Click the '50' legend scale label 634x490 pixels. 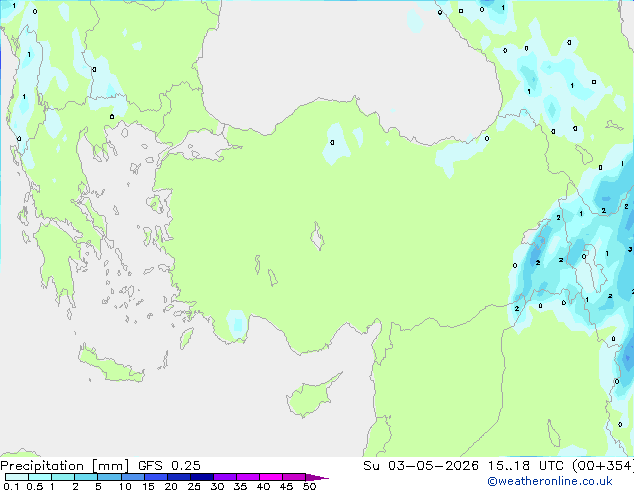point(310,486)
